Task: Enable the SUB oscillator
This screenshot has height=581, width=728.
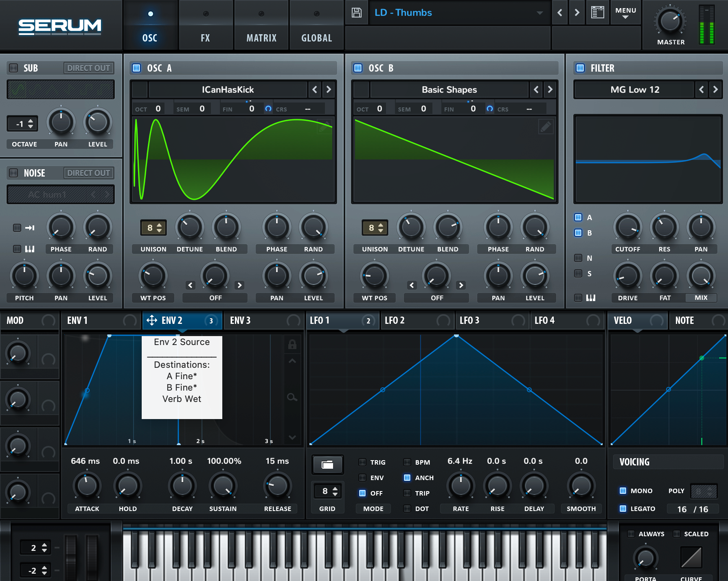Action: point(13,68)
